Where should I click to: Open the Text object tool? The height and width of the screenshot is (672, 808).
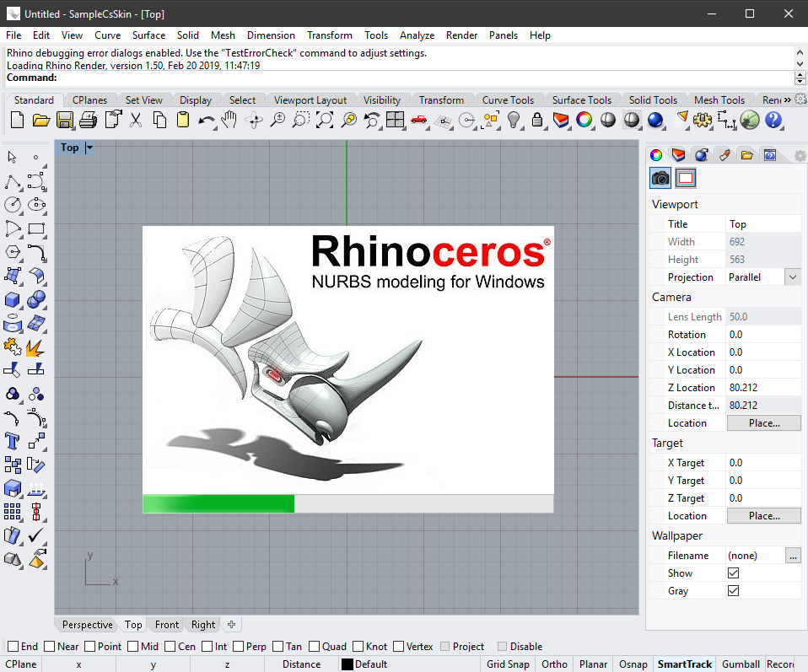click(13, 442)
